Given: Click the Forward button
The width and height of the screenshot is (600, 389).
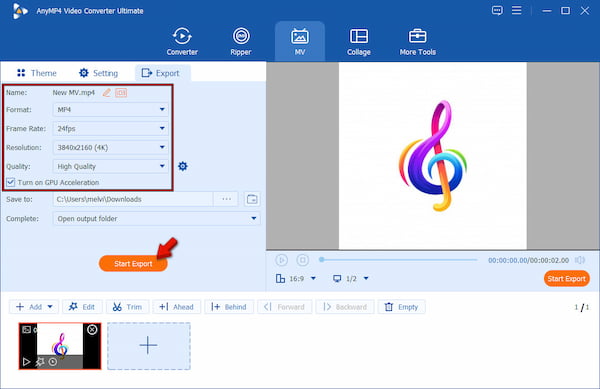Looking at the screenshot, I should tap(285, 307).
